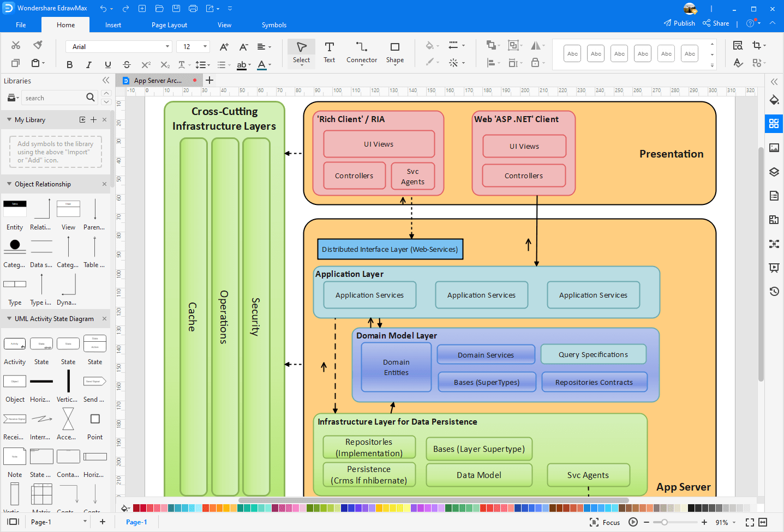Click the Presentation icon in the right sidebar
The height and width of the screenshot is (532, 784).
[x=774, y=268]
